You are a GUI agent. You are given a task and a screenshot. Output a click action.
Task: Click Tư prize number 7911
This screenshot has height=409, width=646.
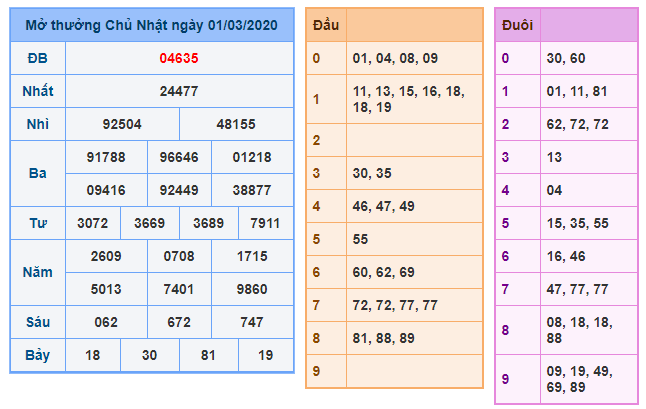[265, 222]
